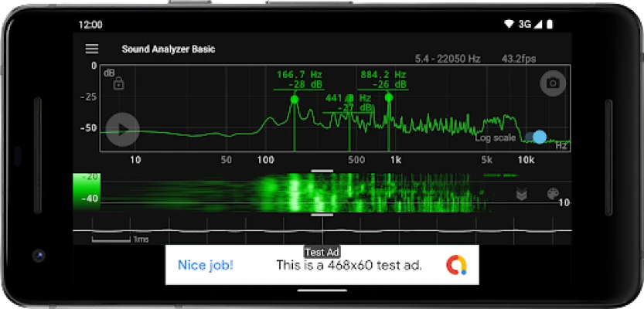Viewport: 644px width, 309px height.
Task: Tap the camera screenshot button
Action: [x=553, y=83]
